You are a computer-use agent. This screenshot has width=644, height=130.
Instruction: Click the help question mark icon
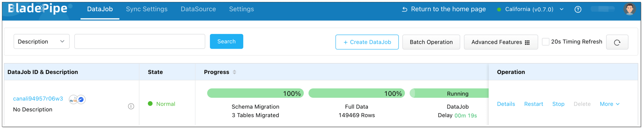point(578,10)
